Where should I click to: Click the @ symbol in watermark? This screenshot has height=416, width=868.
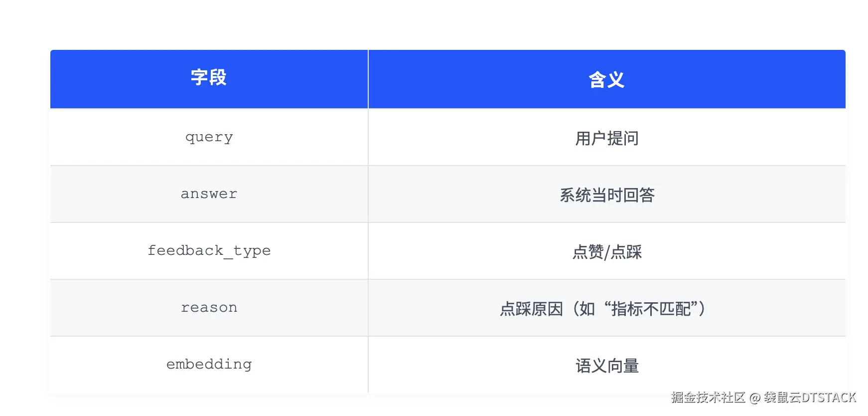click(755, 398)
